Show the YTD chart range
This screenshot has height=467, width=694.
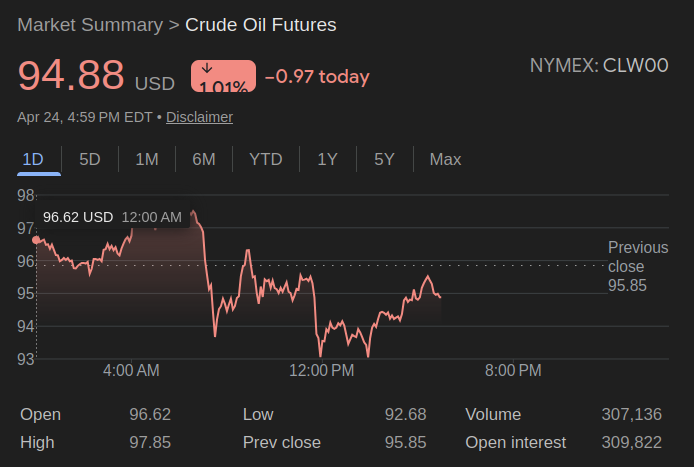266,159
